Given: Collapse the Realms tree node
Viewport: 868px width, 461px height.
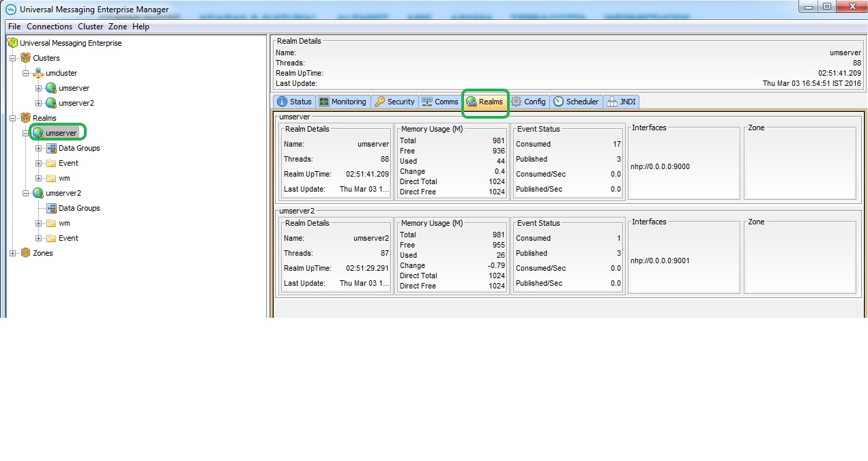Looking at the screenshot, I should click(x=13, y=118).
